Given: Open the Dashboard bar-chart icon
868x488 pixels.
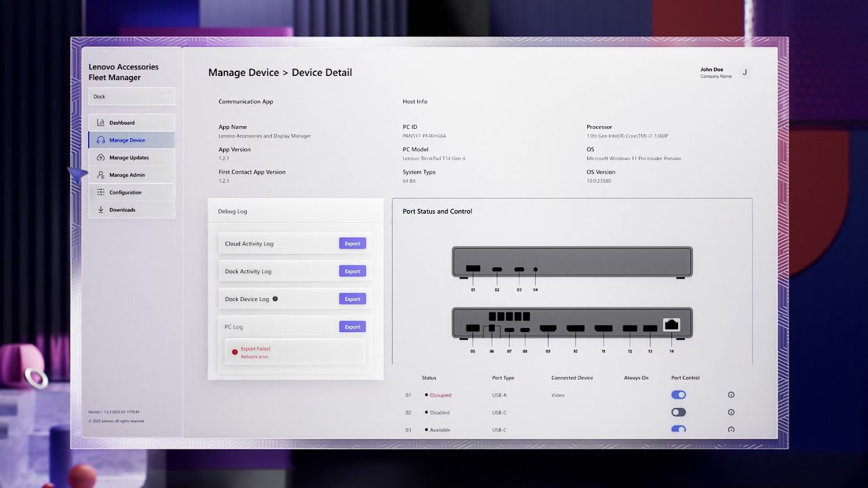Looking at the screenshot, I should click(x=100, y=123).
